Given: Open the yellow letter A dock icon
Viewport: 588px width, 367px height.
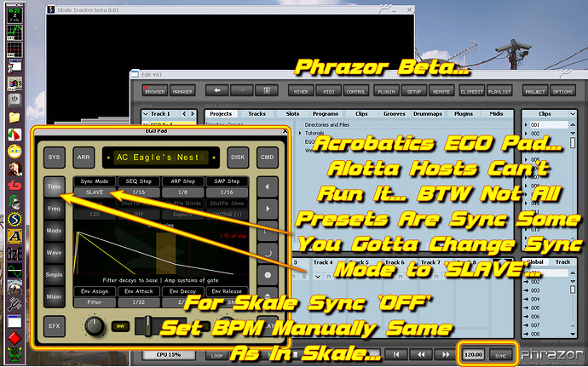Looking at the screenshot, I should [14, 236].
